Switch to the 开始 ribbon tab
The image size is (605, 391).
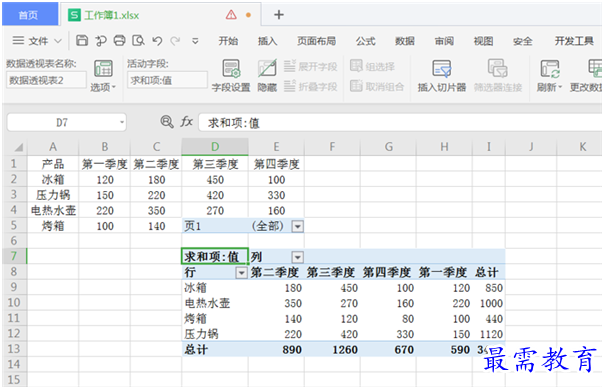(x=228, y=41)
